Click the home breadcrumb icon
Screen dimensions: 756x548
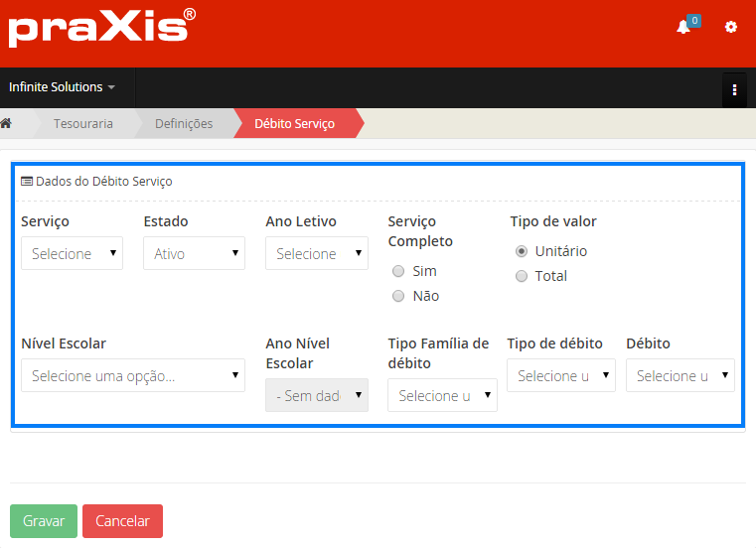pyautogui.click(x=6, y=123)
